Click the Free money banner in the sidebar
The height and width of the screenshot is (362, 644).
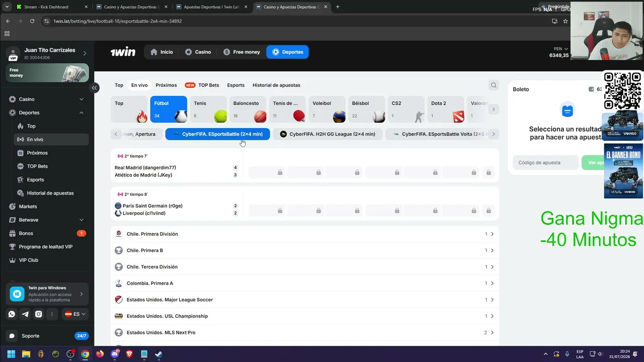[47, 73]
